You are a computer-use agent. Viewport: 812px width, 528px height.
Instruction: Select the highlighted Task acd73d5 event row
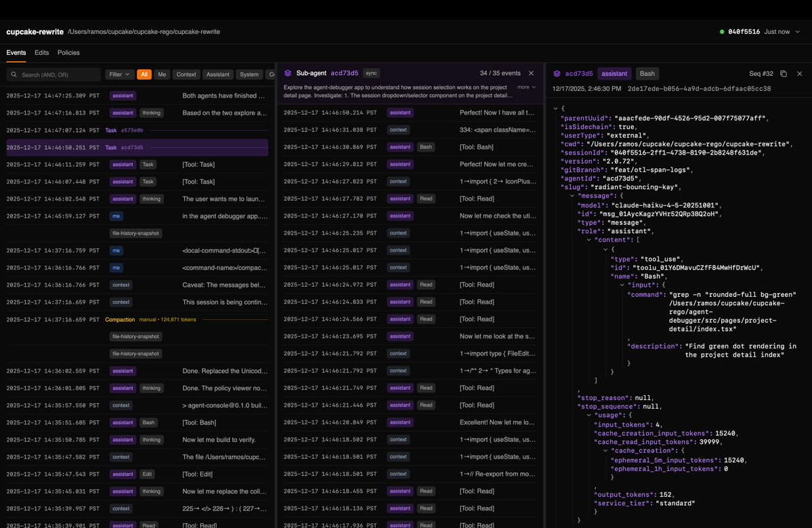tap(137, 148)
